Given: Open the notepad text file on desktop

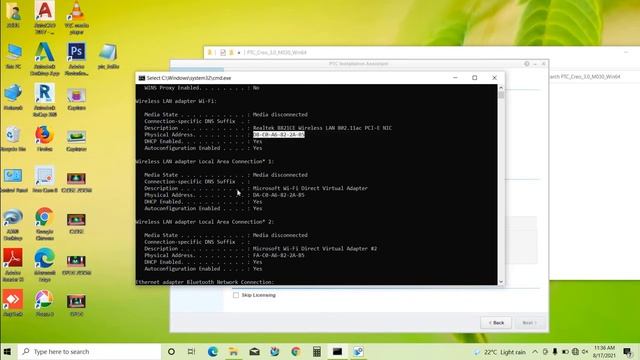Looking at the screenshot, I should (108, 56).
